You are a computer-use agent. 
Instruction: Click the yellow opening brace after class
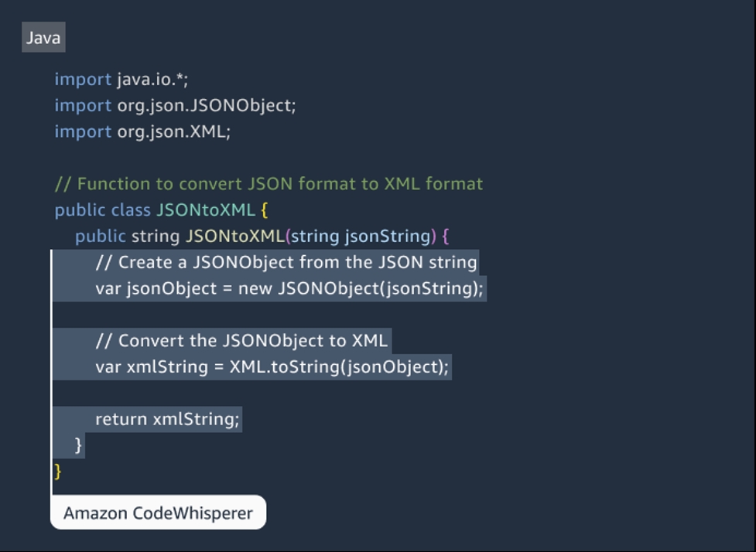coord(264,210)
